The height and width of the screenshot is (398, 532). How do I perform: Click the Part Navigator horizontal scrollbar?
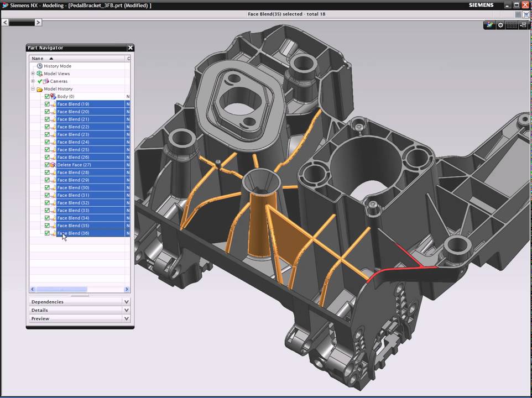(x=61, y=289)
